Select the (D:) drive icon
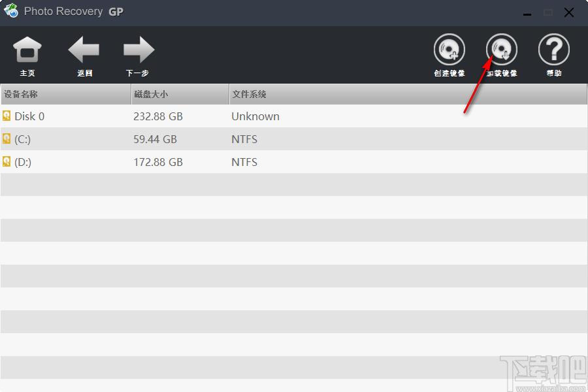 coord(7,161)
